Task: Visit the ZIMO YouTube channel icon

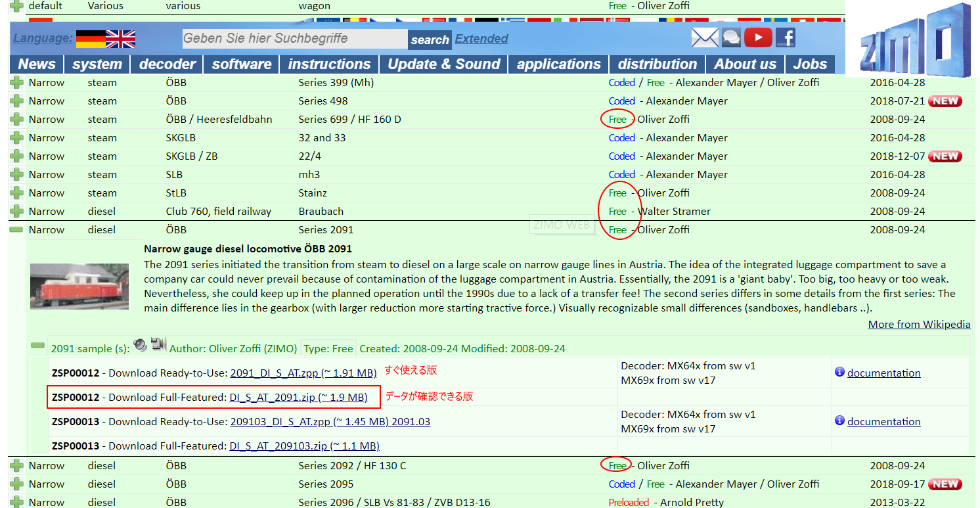Action: [758, 37]
